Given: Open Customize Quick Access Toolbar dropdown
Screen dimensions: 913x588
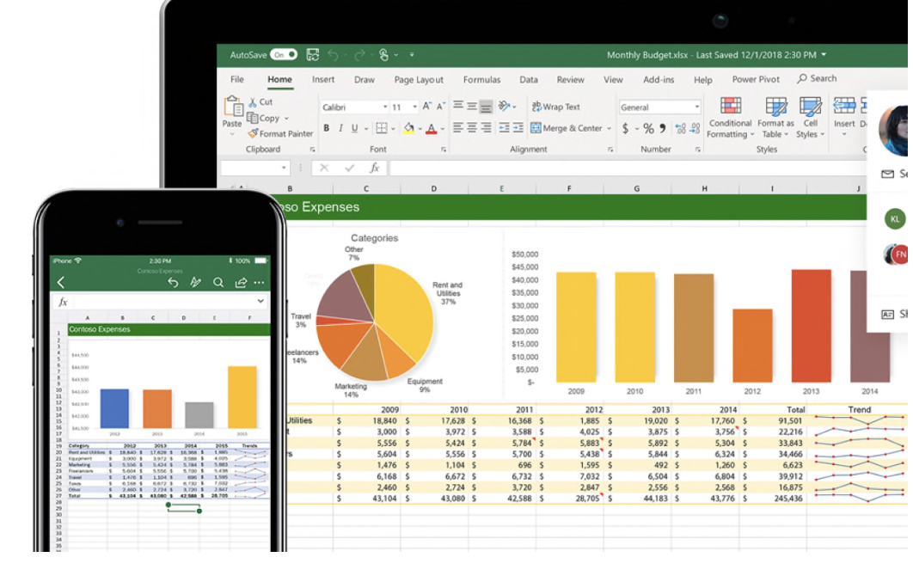Looking at the screenshot, I should (412, 55).
